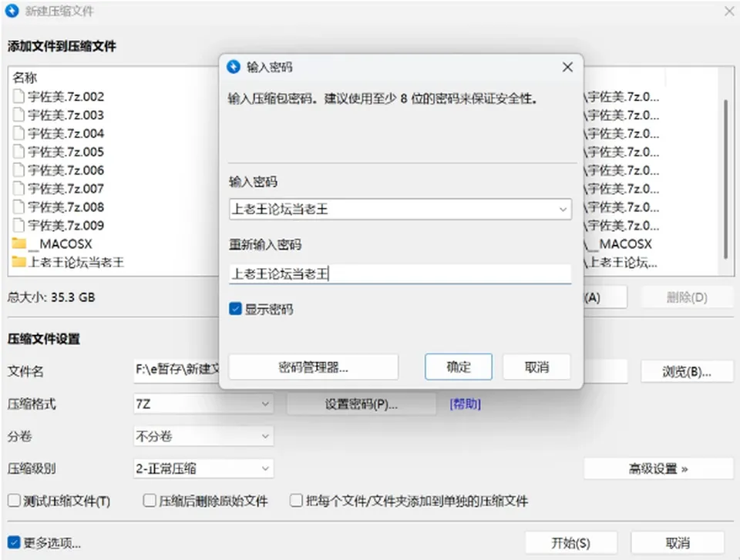The height and width of the screenshot is (560, 740).
Task: Click the file icon beside 宇佐美.7z.009
Action: (x=18, y=225)
